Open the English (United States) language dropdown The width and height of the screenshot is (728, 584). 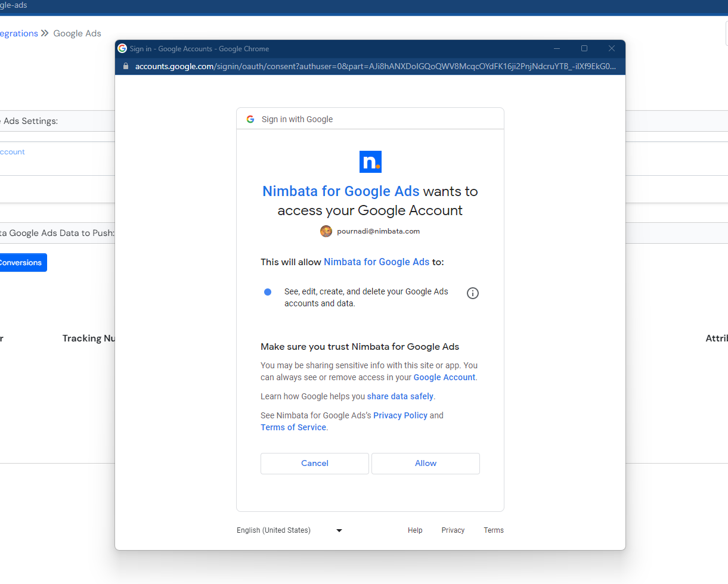pyautogui.click(x=290, y=530)
